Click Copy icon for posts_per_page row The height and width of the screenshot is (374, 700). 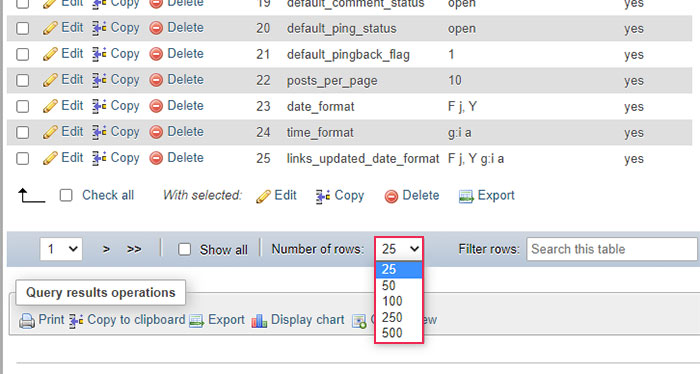point(99,80)
